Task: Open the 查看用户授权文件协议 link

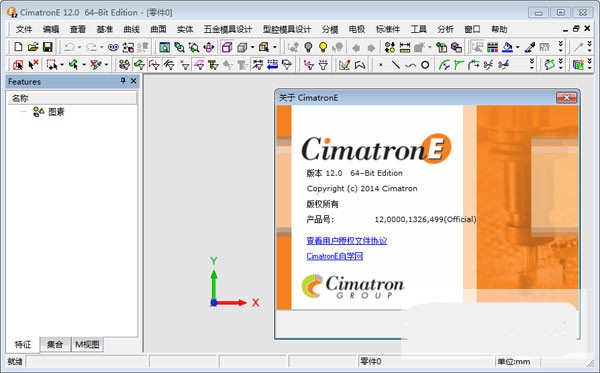Action: pyautogui.click(x=347, y=241)
